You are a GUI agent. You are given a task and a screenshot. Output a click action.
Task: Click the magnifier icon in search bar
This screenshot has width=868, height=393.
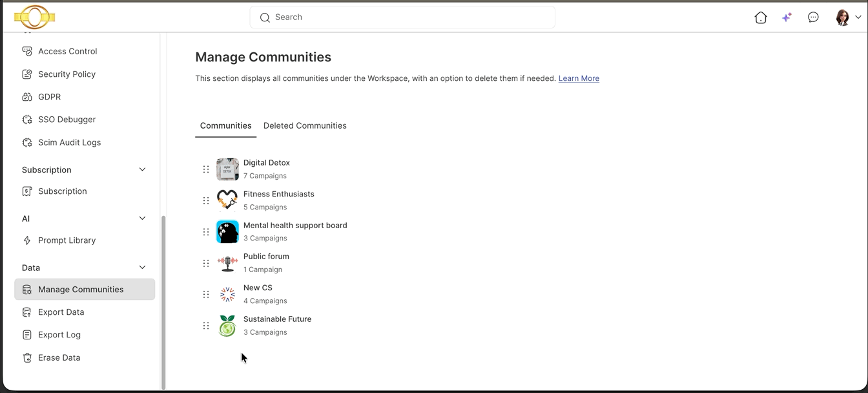[x=265, y=17]
